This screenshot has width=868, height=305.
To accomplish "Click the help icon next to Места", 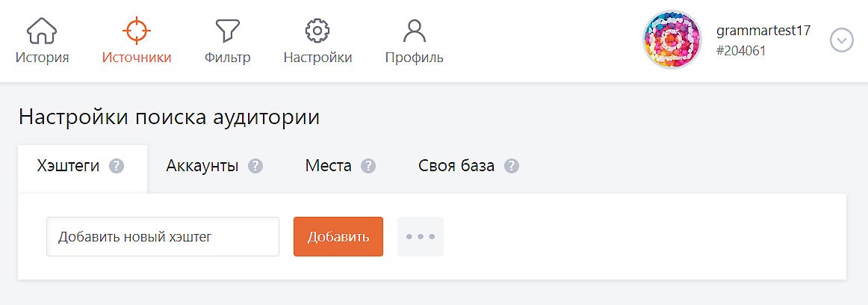I will click(x=368, y=166).
